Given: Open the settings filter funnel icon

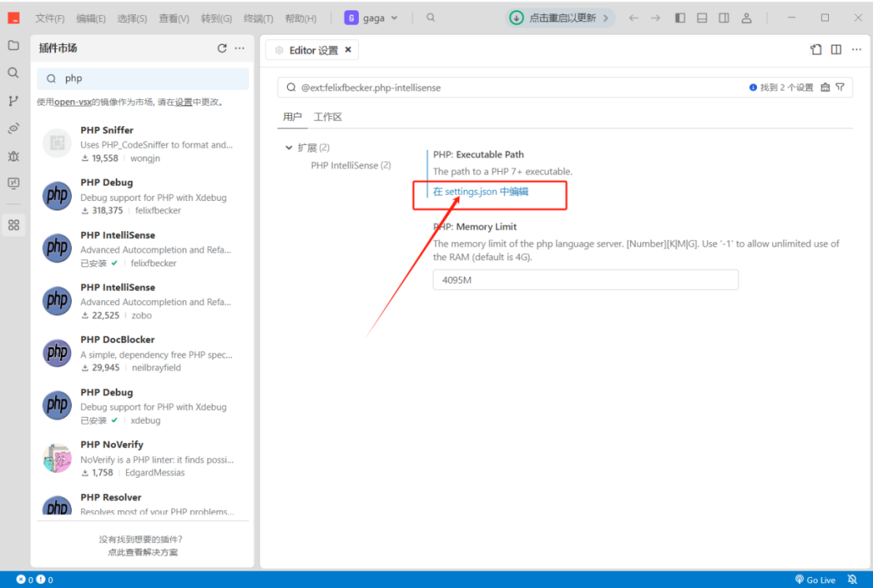Looking at the screenshot, I should pos(840,87).
